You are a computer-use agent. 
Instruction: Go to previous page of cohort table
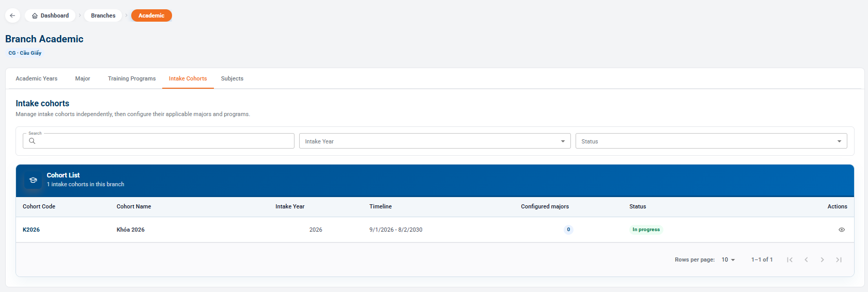806,259
